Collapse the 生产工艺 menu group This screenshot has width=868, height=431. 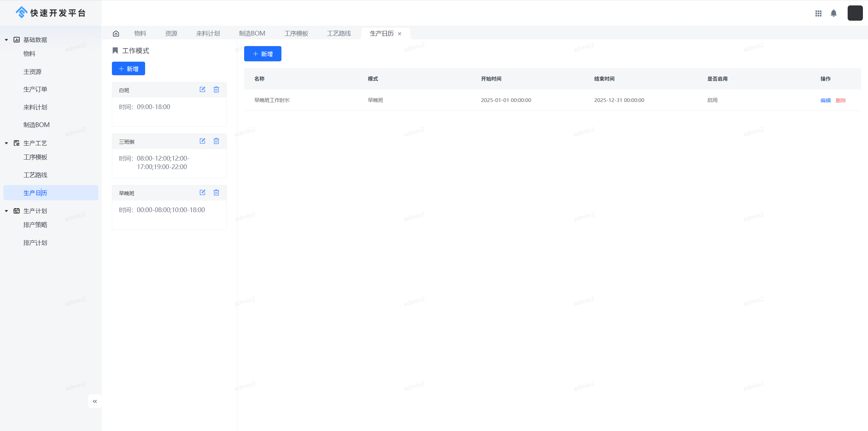tap(6, 143)
